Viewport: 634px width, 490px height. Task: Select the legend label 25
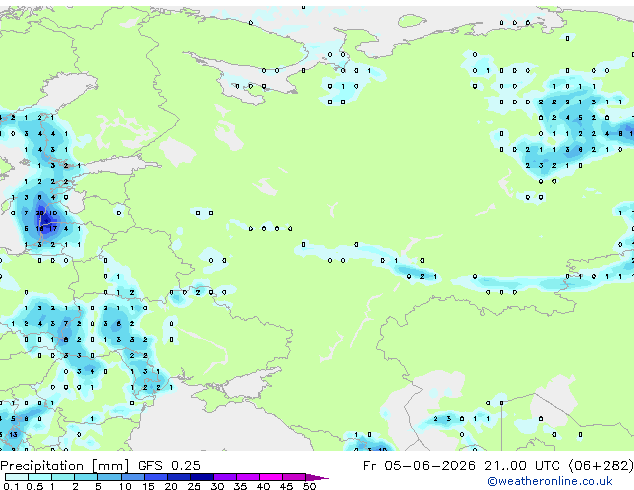click(194, 486)
